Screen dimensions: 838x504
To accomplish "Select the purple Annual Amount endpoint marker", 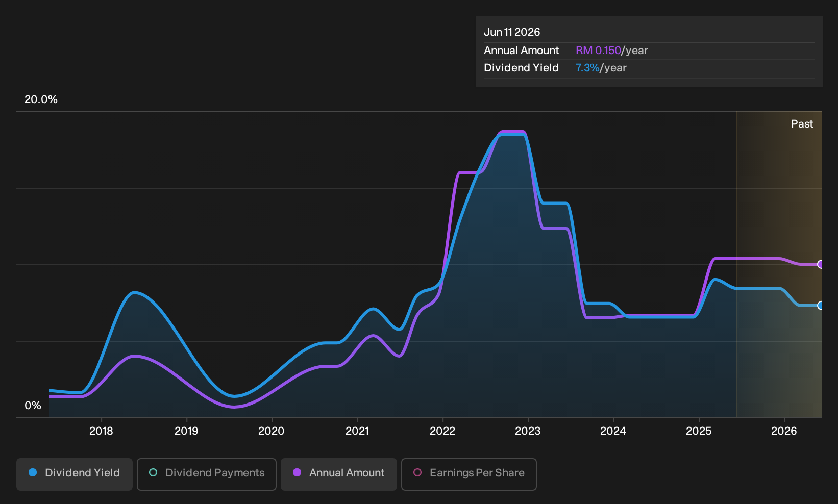I will tap(821, 264).
